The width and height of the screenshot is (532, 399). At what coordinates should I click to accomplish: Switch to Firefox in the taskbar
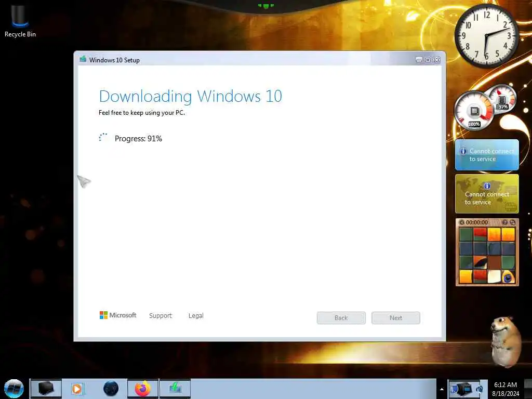click(143, 389)
